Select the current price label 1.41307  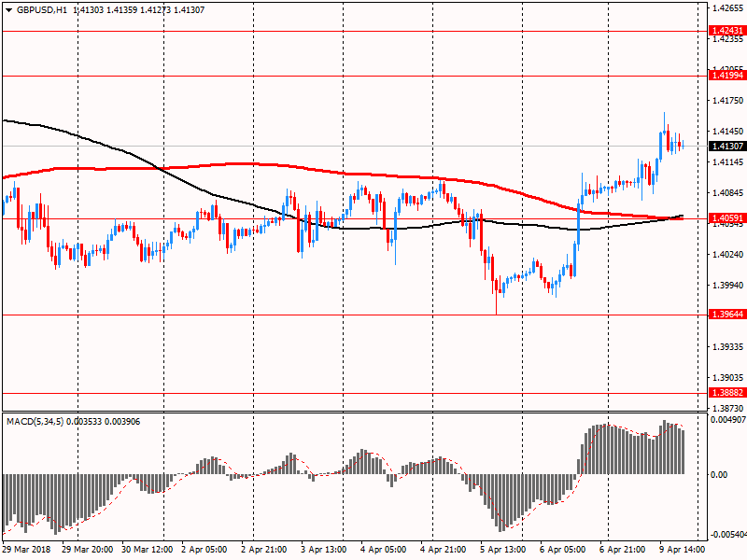[727, 147]
